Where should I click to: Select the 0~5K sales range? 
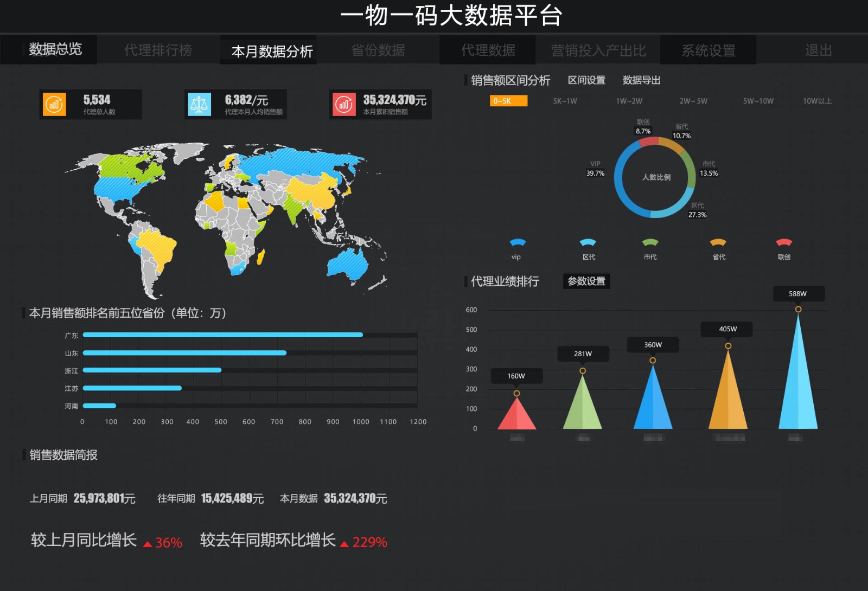tap(508, 101)
